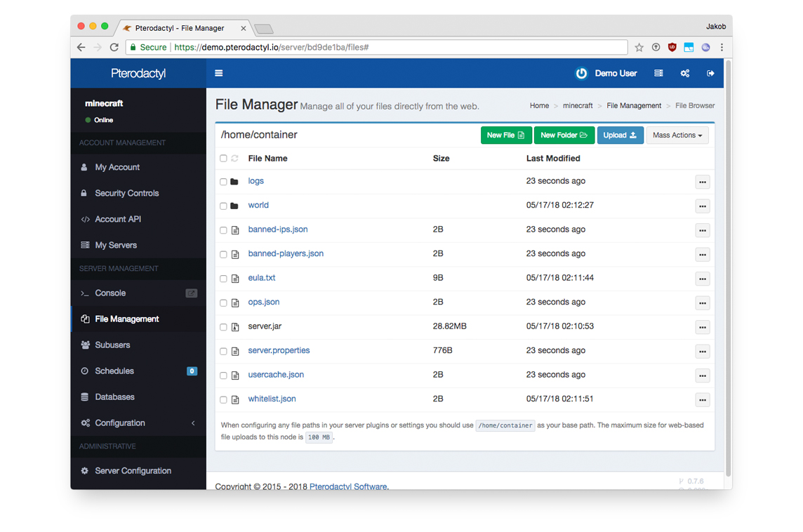Click the uBlock shield extension icon

672,47
